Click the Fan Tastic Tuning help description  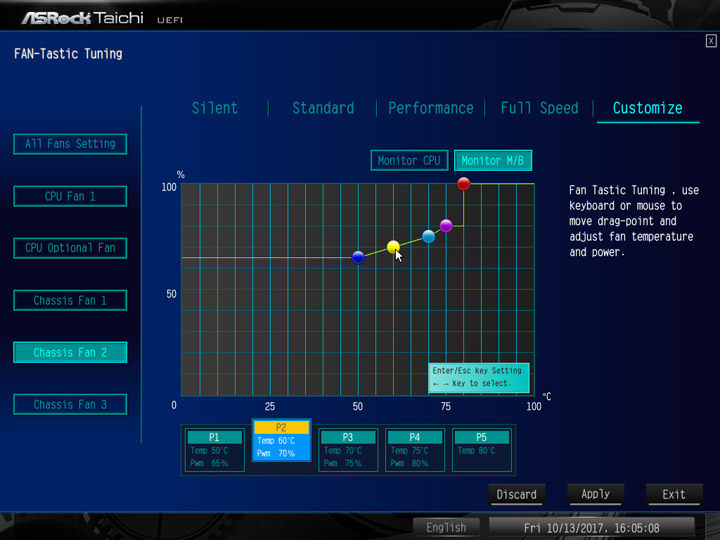(634, 221)
